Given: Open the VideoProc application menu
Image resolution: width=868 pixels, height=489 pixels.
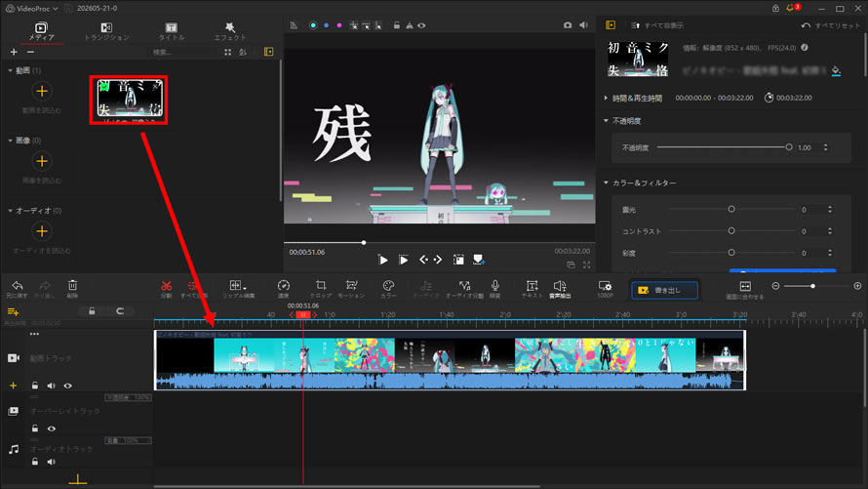Looking at the screenshot, I should pos(31,9).
